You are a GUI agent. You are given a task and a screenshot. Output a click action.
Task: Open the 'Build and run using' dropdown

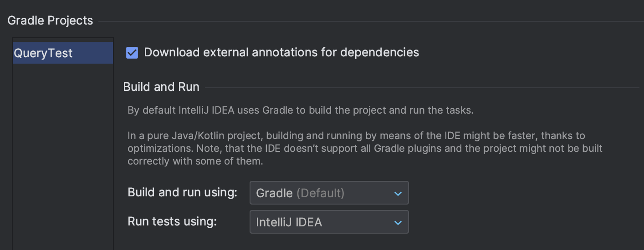click(328, 193)
